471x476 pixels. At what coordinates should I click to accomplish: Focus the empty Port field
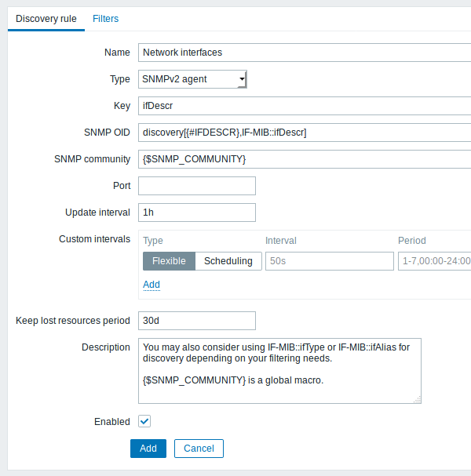(197, 186)
